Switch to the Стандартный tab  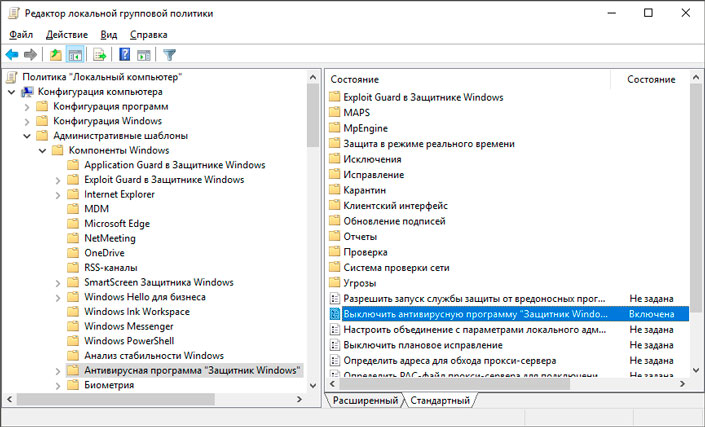440,400
